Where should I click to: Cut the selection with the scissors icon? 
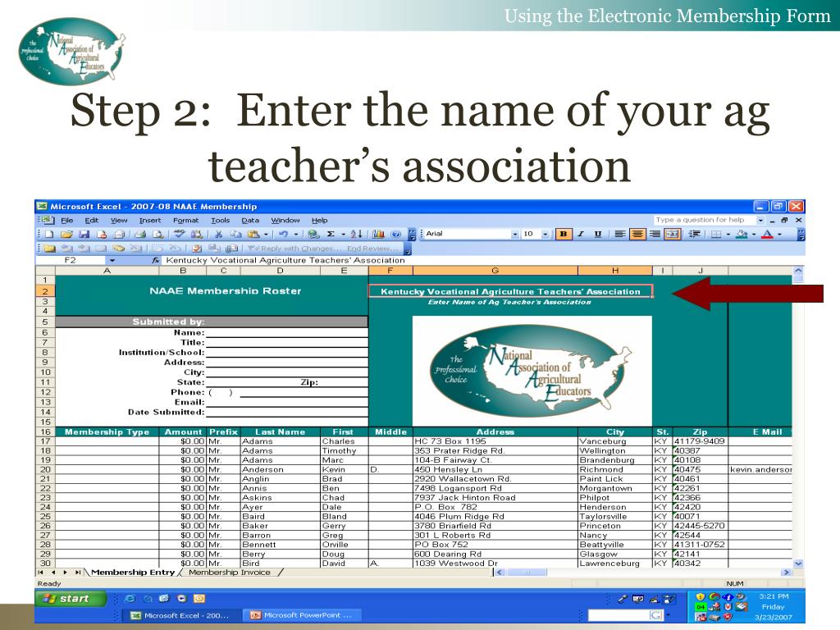click(218, 234)
